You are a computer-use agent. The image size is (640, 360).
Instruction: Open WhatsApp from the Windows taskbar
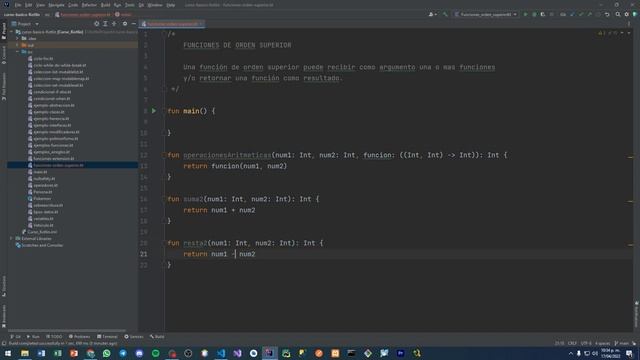click(107, 353)
